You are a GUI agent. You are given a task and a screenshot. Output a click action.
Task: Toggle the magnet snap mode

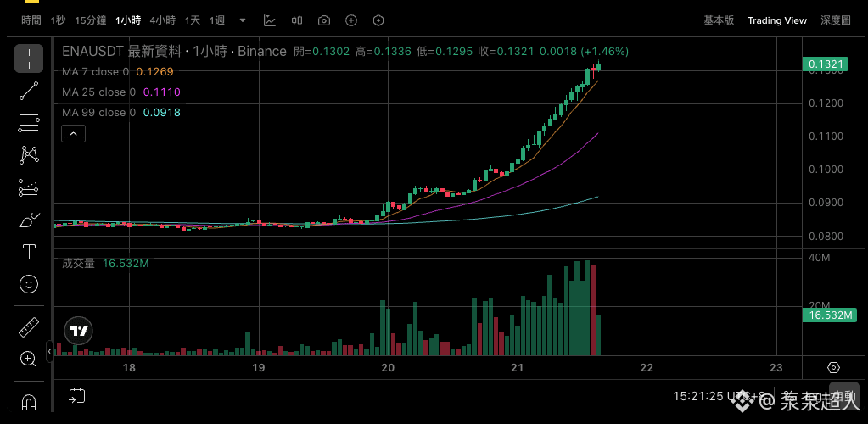(x=29, y=402)
